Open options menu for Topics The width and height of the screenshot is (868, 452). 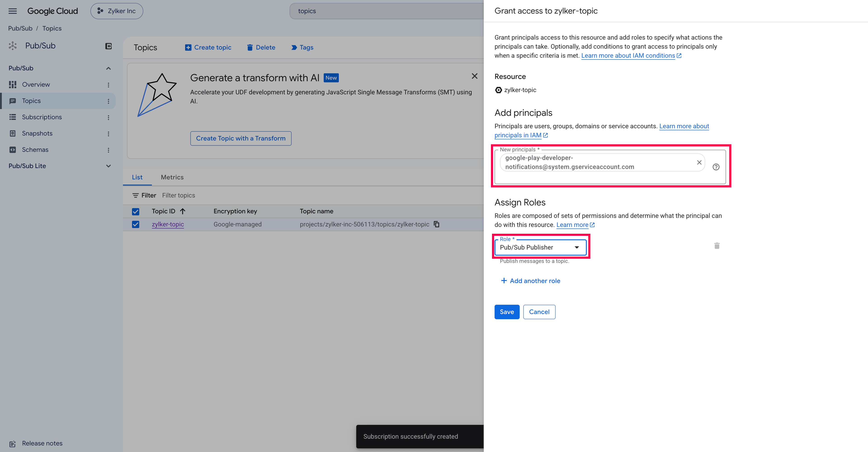point(108,101)
